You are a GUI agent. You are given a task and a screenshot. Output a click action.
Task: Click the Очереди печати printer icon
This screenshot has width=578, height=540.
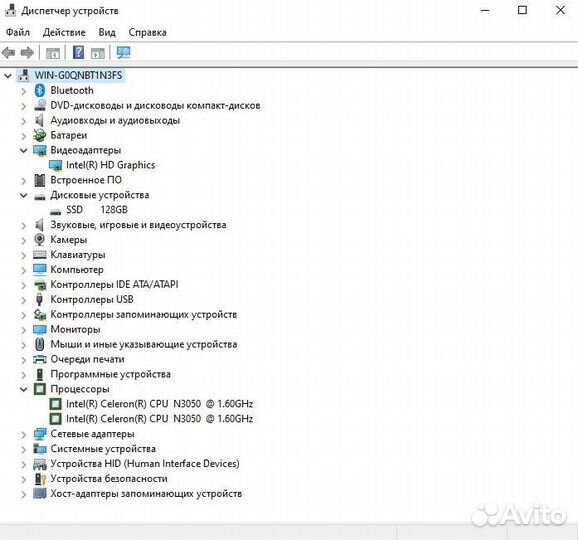pyautogui.click(x=39, y=359)
